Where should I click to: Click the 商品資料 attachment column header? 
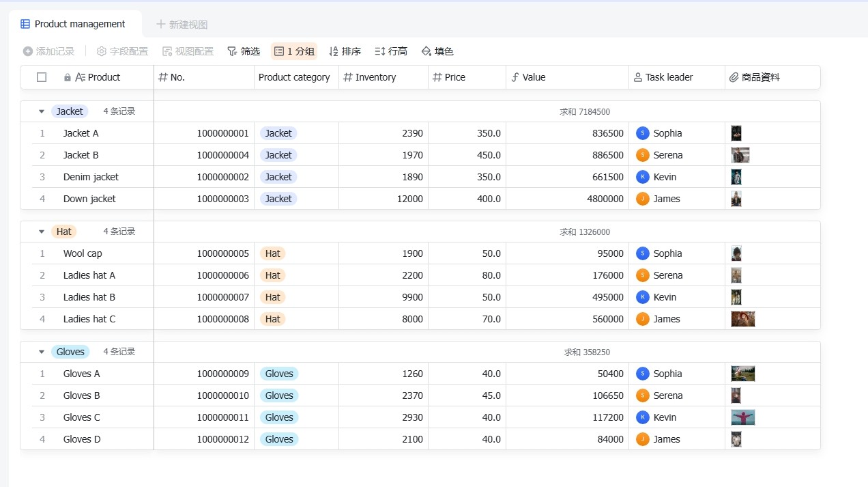click(772, 77)
